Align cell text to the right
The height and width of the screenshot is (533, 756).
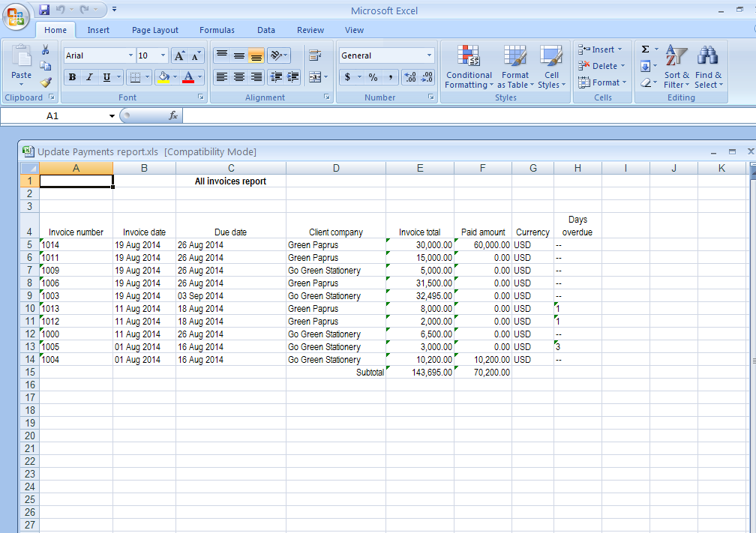coord(256,77)
